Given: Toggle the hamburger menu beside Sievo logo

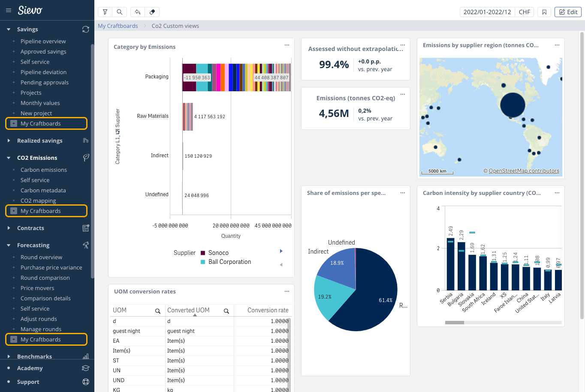Looking at the screenshot, I should click(x=9, y=10).
